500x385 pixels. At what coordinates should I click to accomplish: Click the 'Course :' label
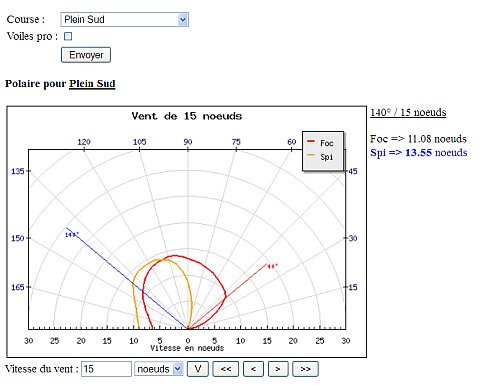point(26,19)
